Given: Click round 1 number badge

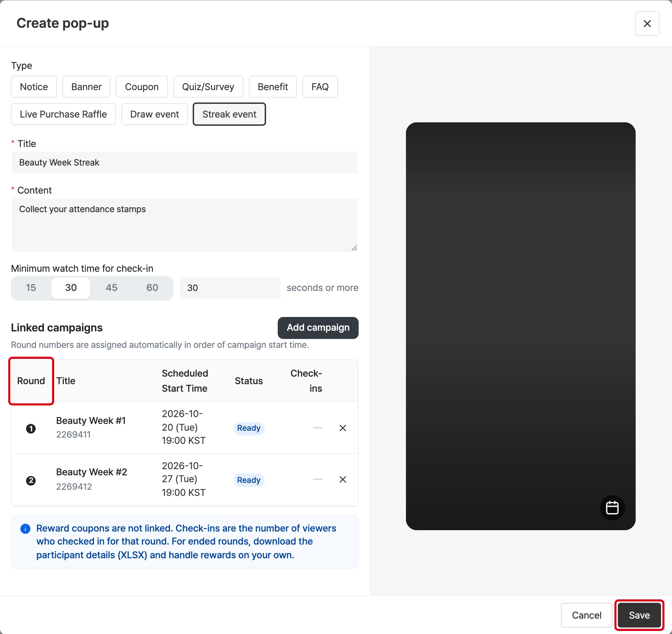Looking at the screenshot, I should (31, 429).
